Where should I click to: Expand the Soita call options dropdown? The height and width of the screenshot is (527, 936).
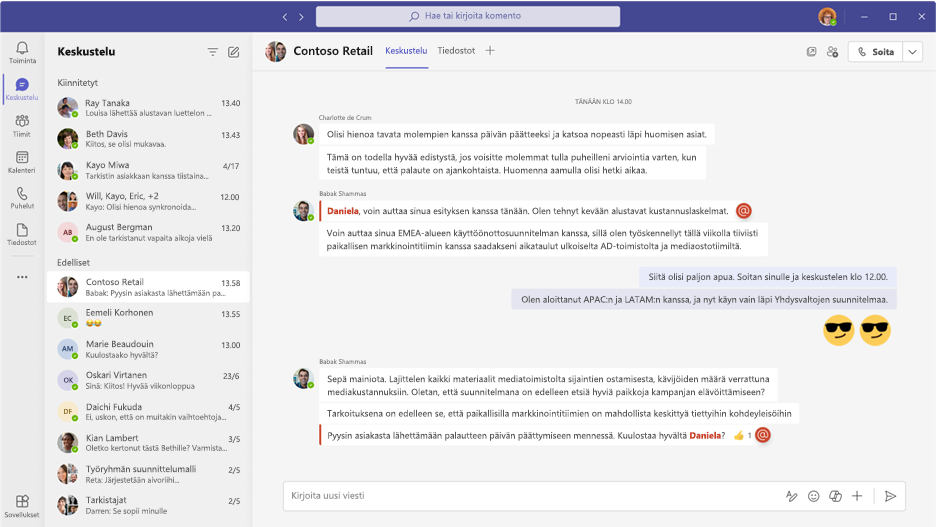point(913,52)
